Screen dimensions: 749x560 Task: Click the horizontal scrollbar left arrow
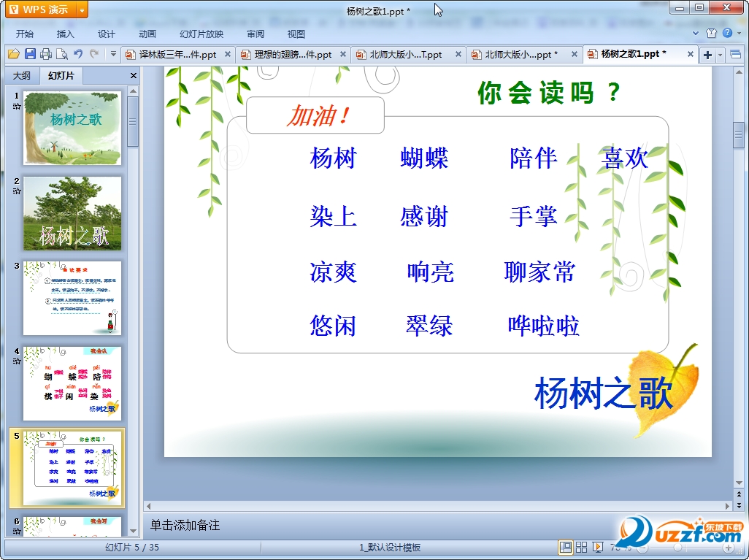148,506
